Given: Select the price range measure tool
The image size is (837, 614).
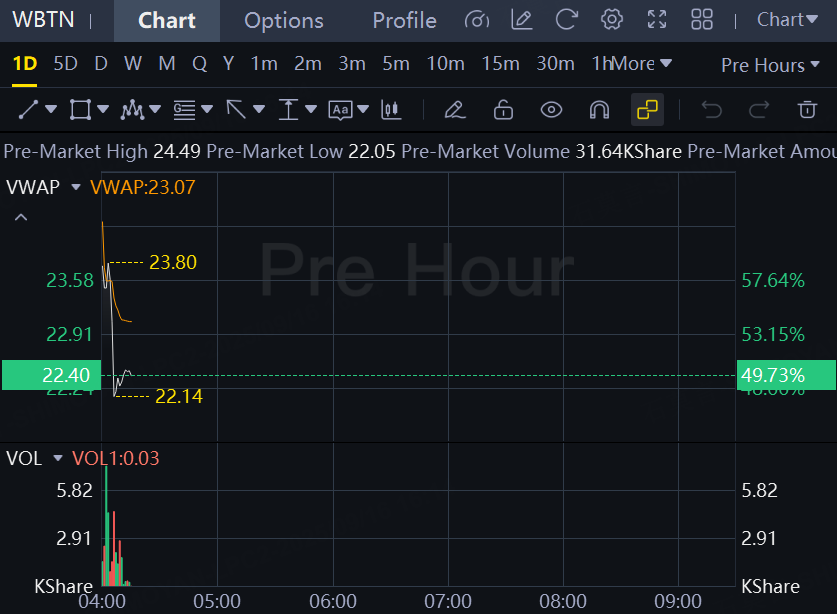Looking at the screenshot, I should pos(288,110).
